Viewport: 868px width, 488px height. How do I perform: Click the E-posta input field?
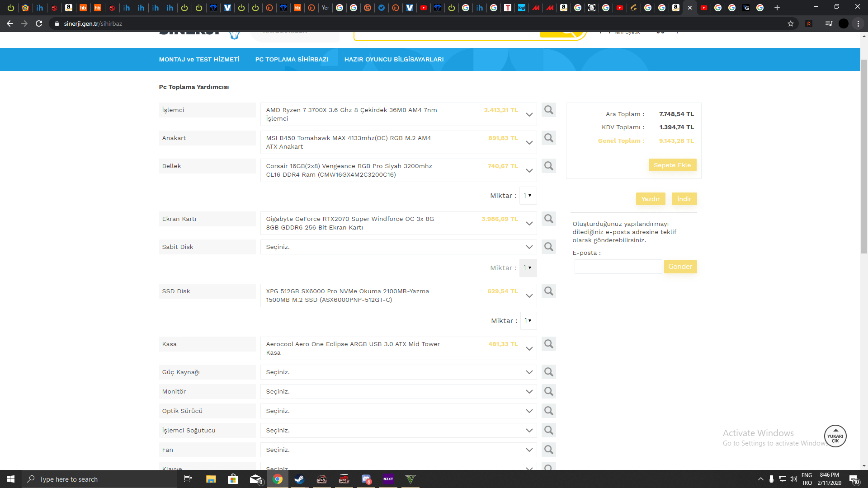[x=618, y=267]
